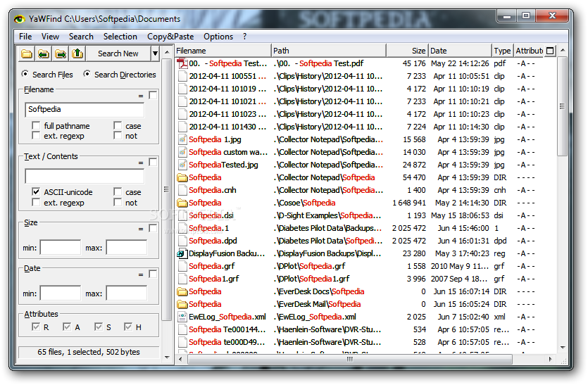
Task: Enable the Date filter checkbox
Action: [153, 274]
